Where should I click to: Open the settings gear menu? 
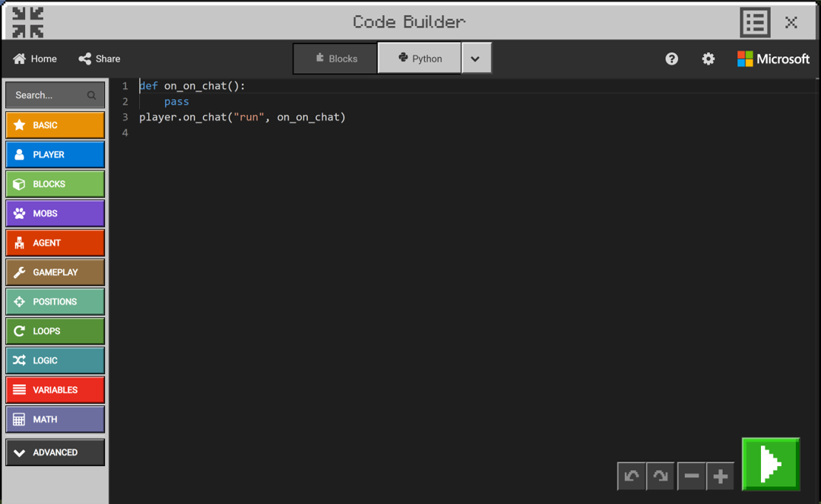(x=708, y=59)
